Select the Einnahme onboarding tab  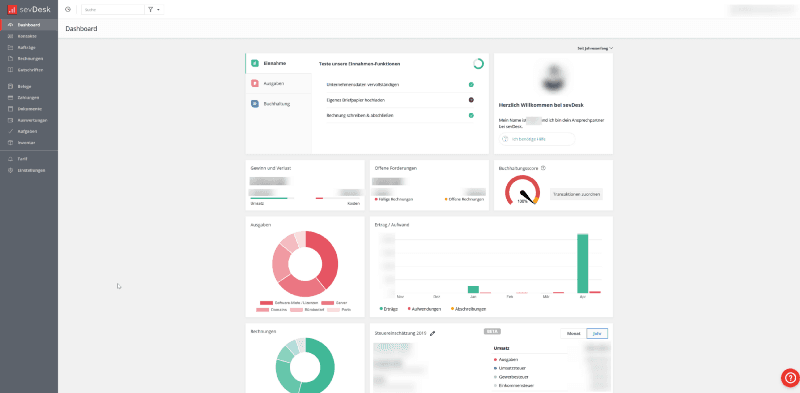coord(279,63)
